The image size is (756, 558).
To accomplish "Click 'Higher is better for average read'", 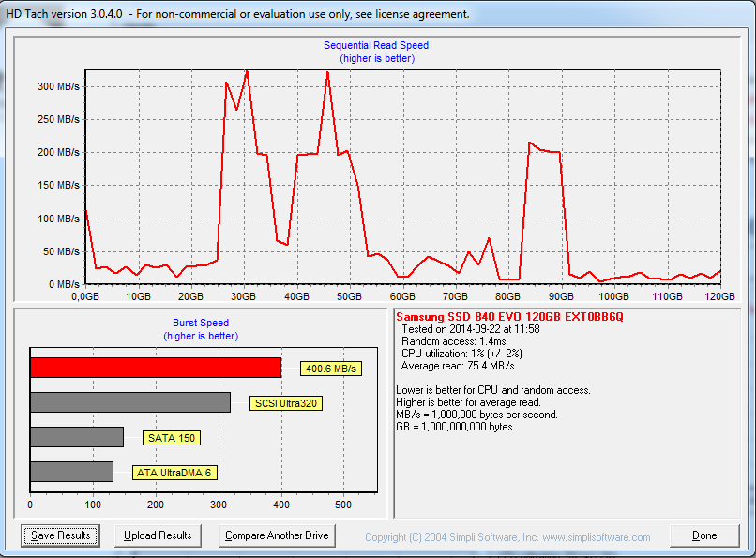I will tap(469, 402).
